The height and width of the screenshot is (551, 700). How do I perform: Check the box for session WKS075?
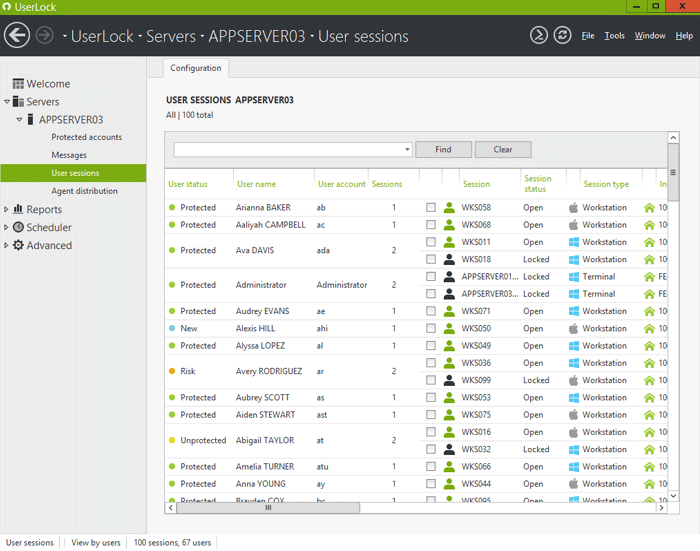tap(431, 415)
